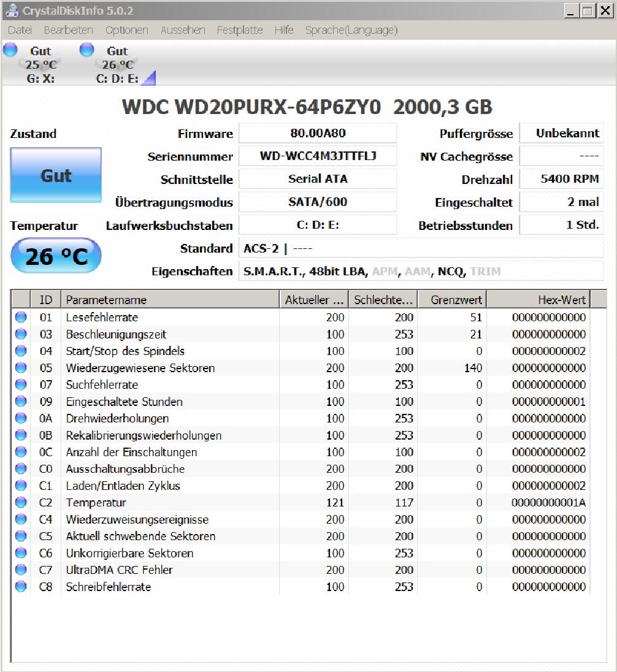
Task: Select the Lesefehlerrate parameter name
Action: tap(102, 317)
